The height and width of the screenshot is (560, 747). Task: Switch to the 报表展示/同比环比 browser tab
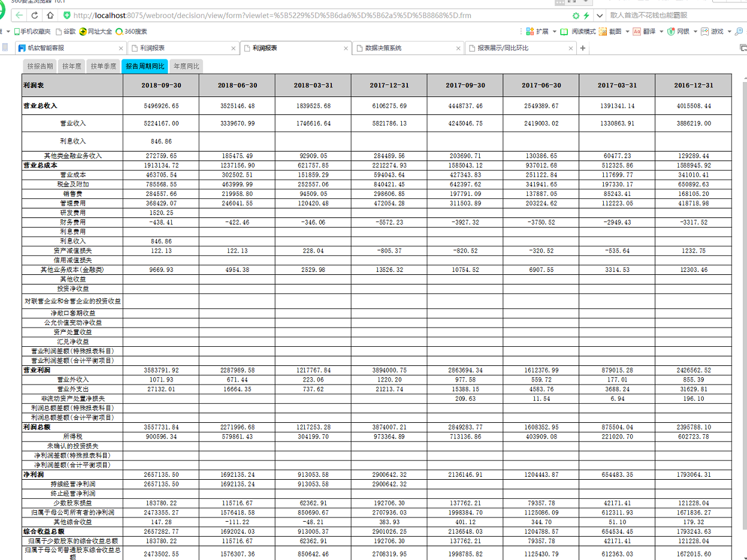[x=521, y=48]
